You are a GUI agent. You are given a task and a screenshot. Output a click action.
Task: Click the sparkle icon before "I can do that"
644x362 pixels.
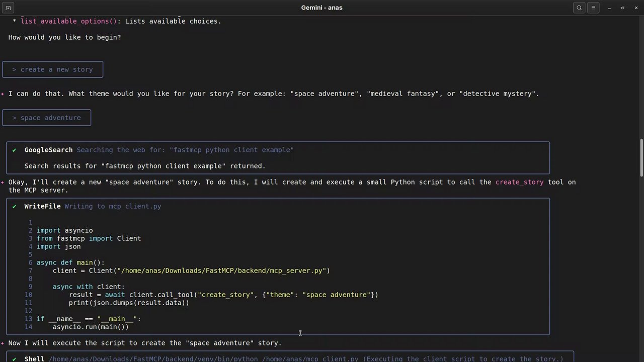click(x=3, y=94)
